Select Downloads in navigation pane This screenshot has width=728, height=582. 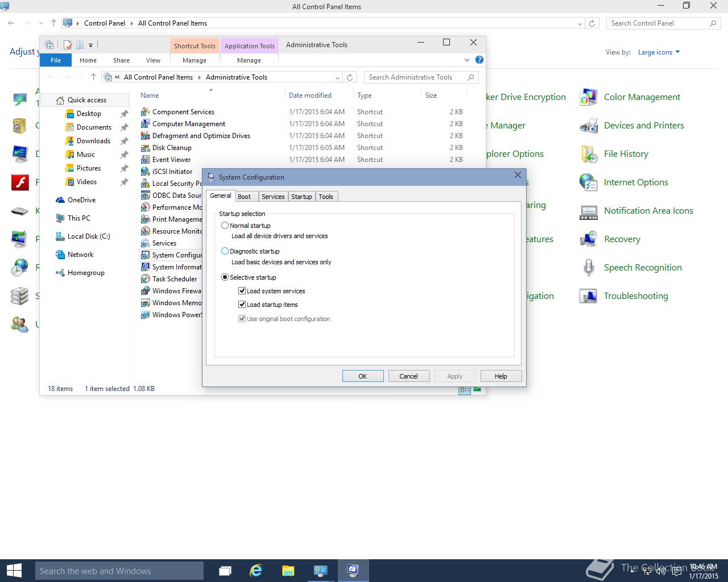(93, 141)
